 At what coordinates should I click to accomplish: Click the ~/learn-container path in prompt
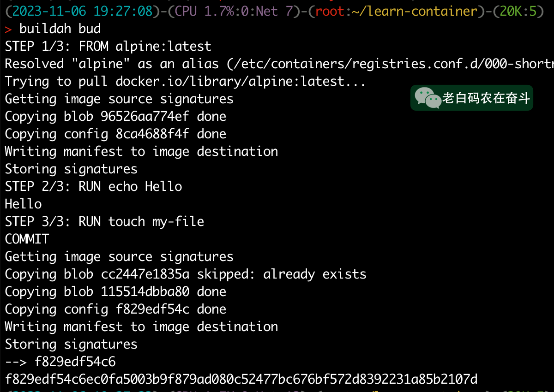coord(414,11)
